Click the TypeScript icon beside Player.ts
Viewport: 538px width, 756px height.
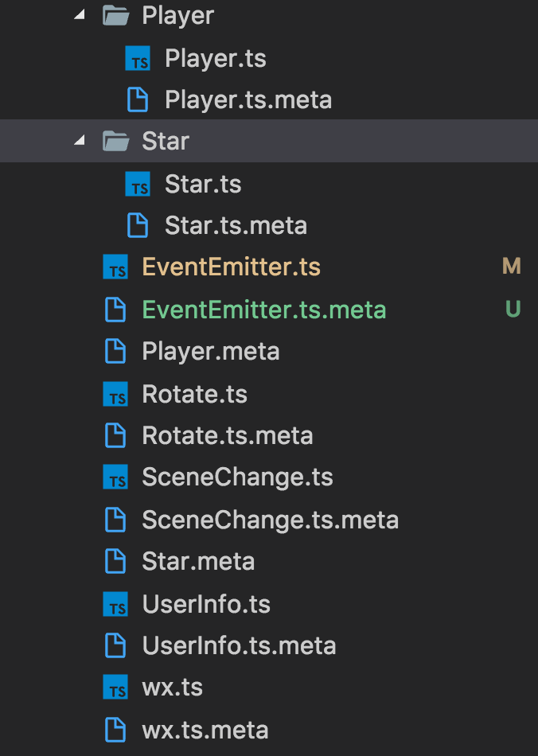[138, 59]
